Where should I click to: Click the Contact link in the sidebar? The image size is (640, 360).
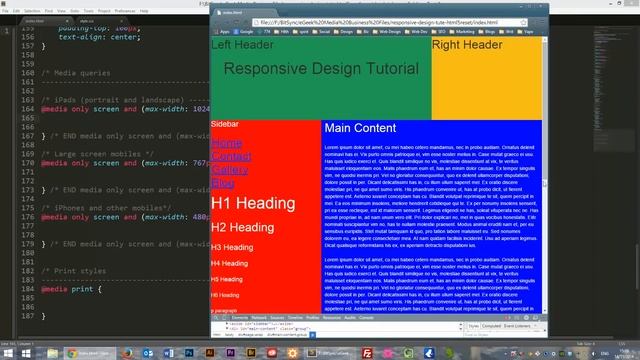click(x=231, y=156)
